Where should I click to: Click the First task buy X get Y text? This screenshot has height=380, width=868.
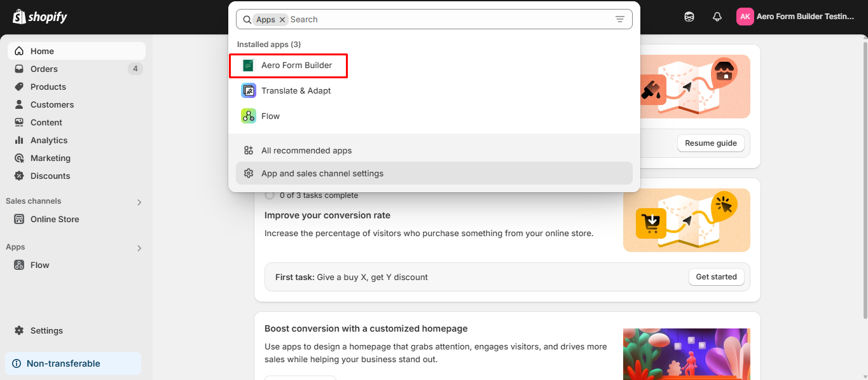click(x=352, y=278)
